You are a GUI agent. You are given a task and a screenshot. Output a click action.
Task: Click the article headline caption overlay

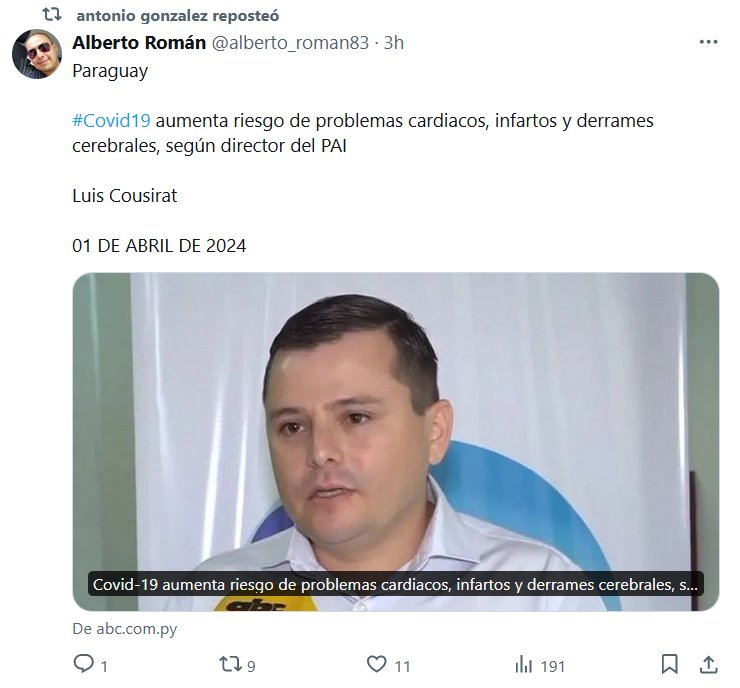pos(395,584)
